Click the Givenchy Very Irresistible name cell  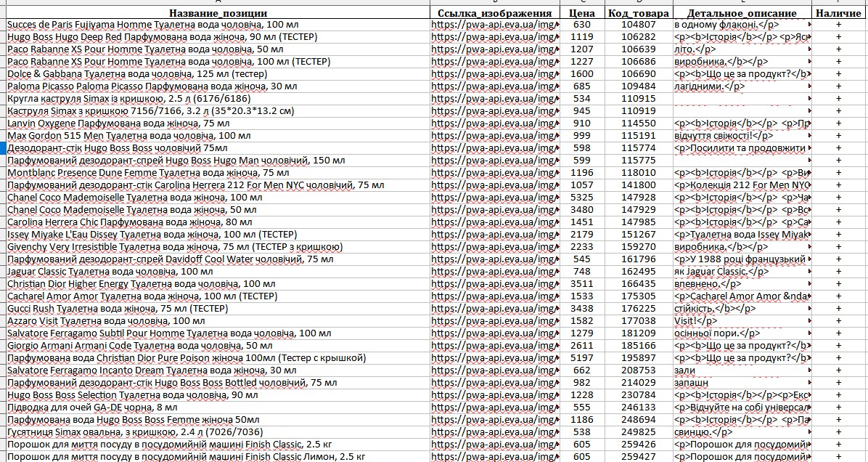218,247
